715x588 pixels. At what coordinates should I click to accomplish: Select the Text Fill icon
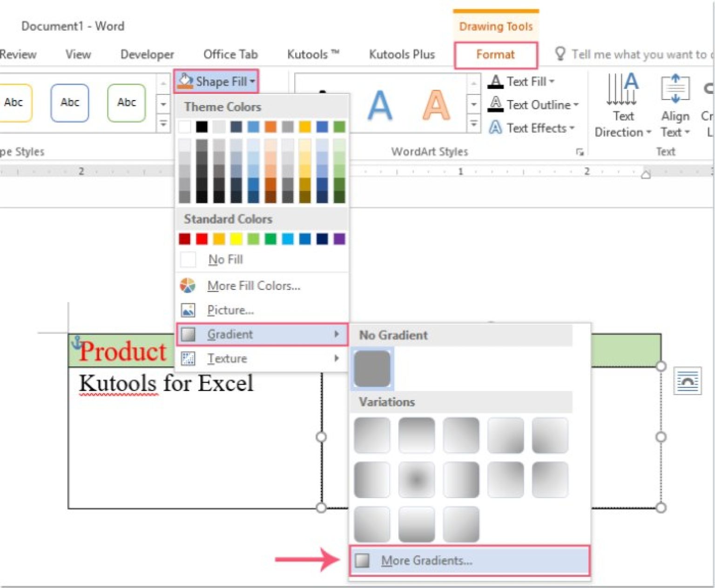point(496,81)
